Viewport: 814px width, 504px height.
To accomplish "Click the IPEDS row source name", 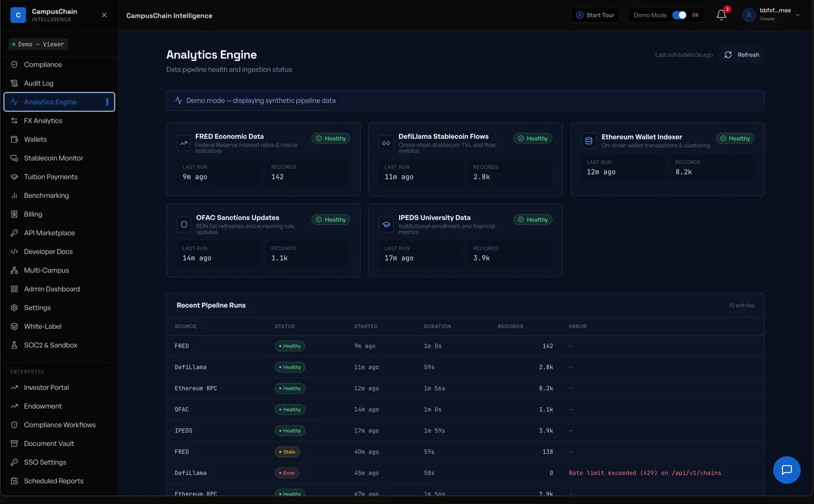I will [x=184, y=431].
